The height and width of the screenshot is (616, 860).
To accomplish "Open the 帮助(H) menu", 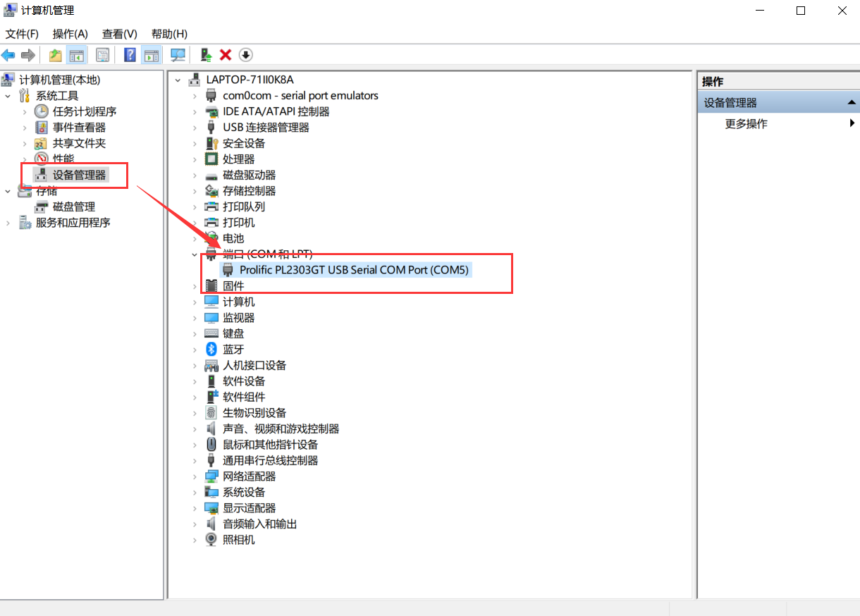I will (169, 34).
